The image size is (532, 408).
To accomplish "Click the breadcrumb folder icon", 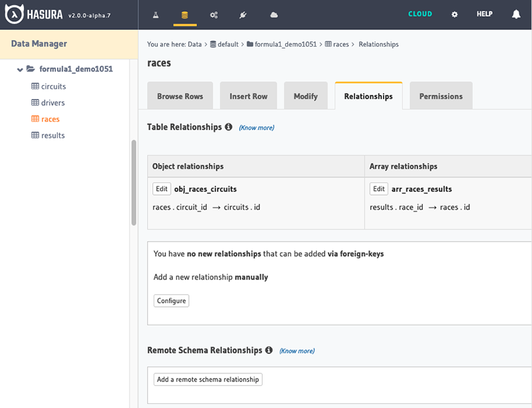I will 250,44.
